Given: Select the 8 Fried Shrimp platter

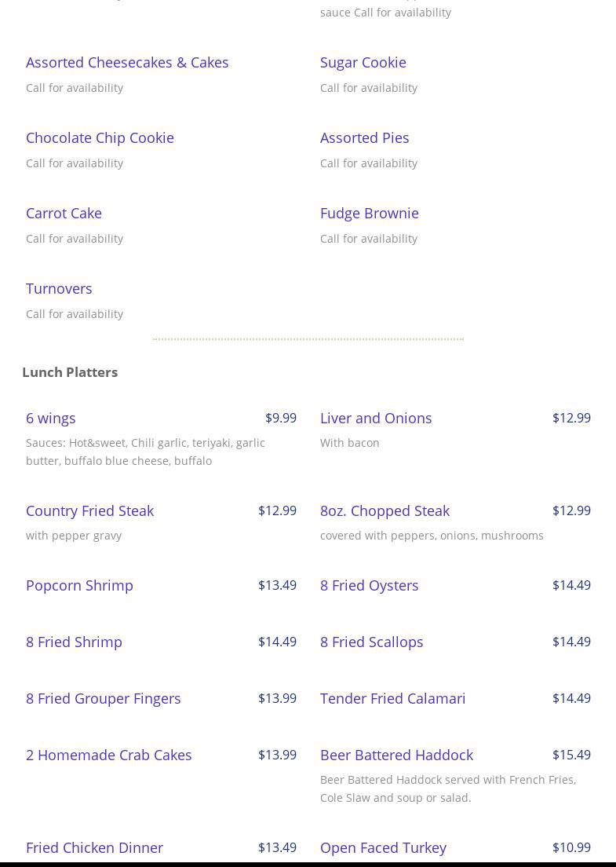Looking at the screenshot, I should coord(74,642).
